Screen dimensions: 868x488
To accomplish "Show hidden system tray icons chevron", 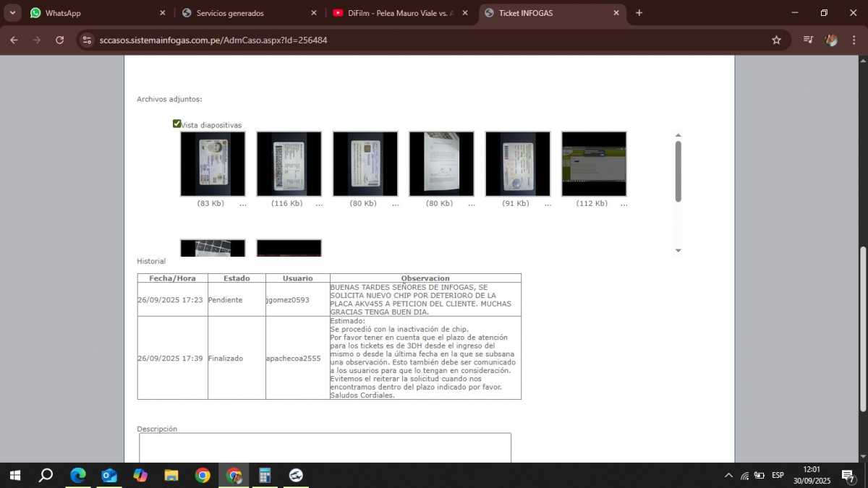I will pos(728,475).
